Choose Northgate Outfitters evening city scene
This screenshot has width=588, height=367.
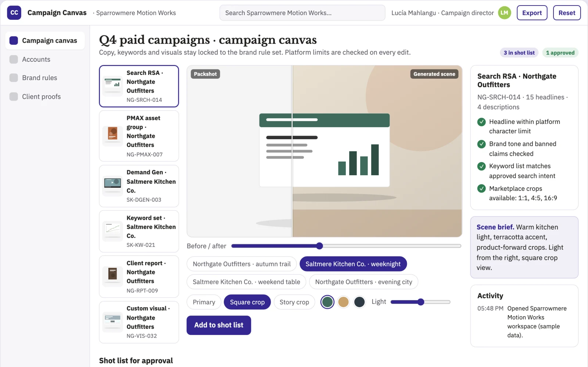(363, 282)
